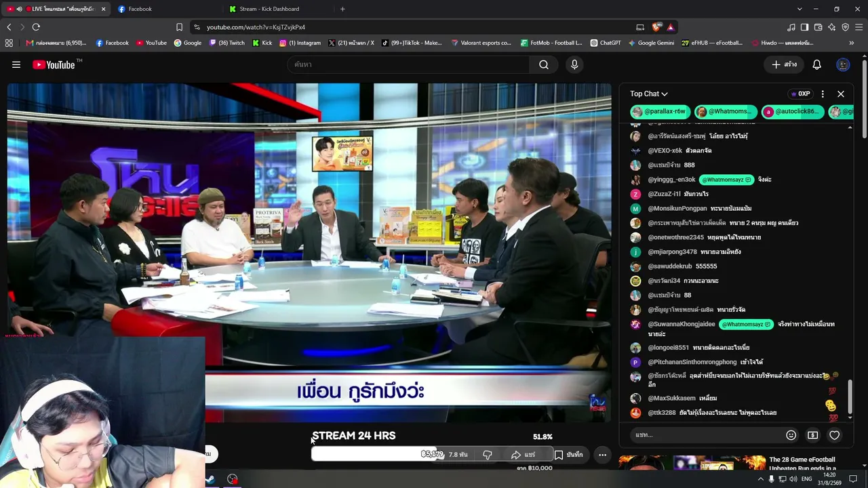This screenshot has width=868, height=488.
Task: Open video more actions menu
Action: [x=602, y=455]
